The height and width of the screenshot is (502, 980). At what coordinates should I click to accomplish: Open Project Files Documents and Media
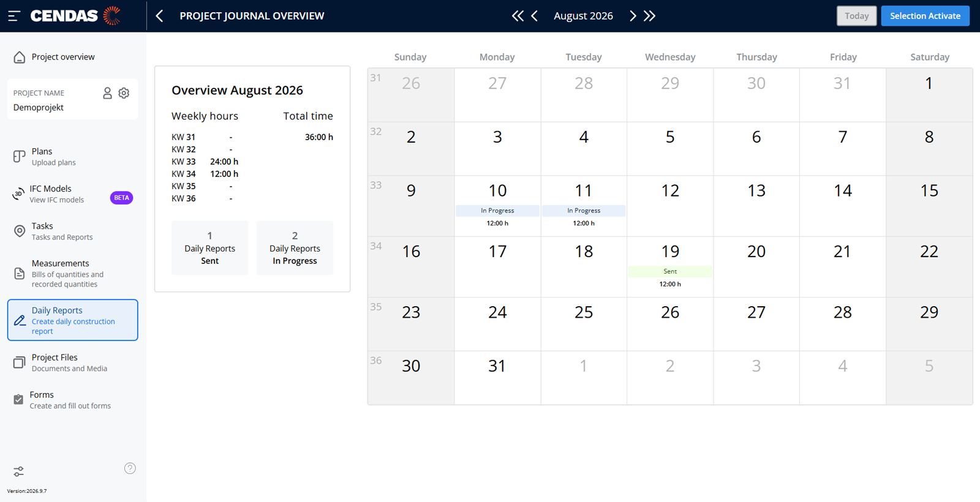point(73,362)
